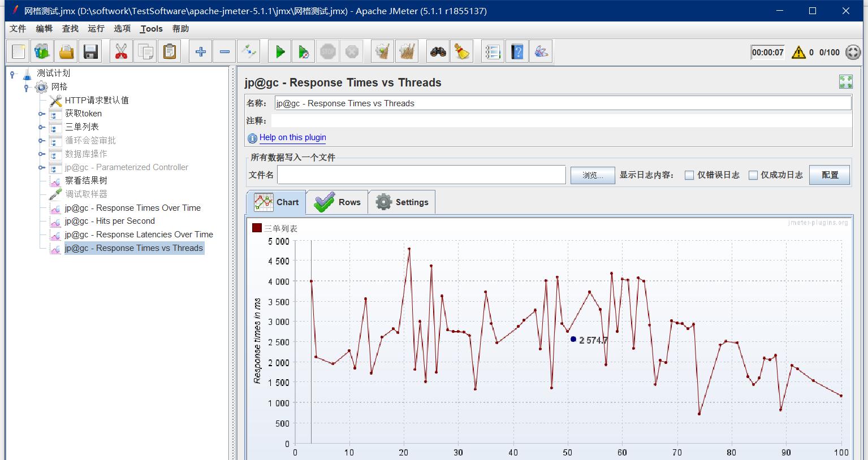Click the fullscreen expand panel icon

(x=845, y=82)
